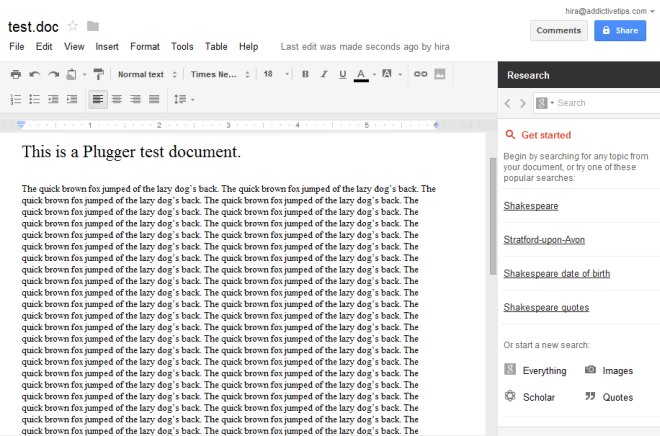Open the text background color picker

coord(387,74)
